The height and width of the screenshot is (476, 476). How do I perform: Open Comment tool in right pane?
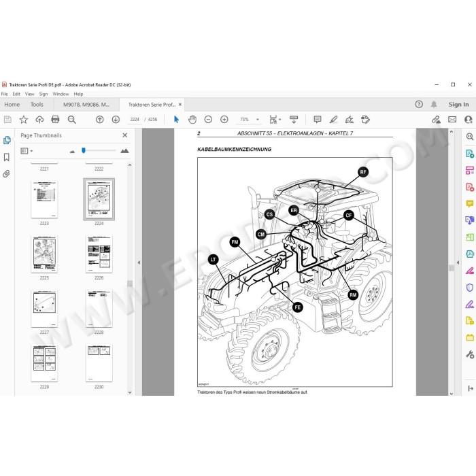(469, 204)
